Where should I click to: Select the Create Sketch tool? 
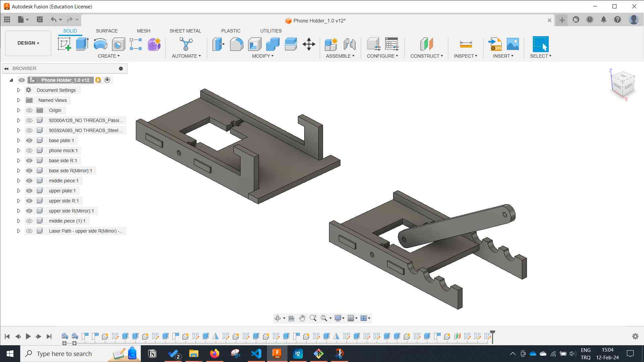tap(64, 44)
